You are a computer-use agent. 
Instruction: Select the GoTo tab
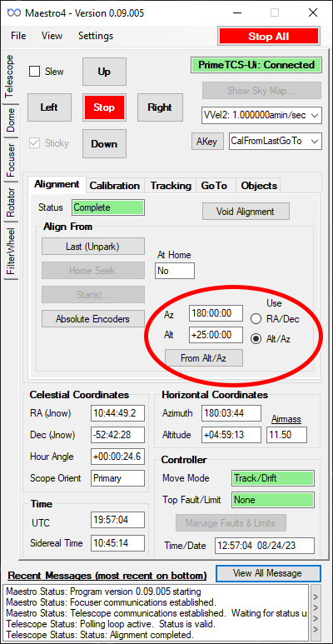coord(214,186)
